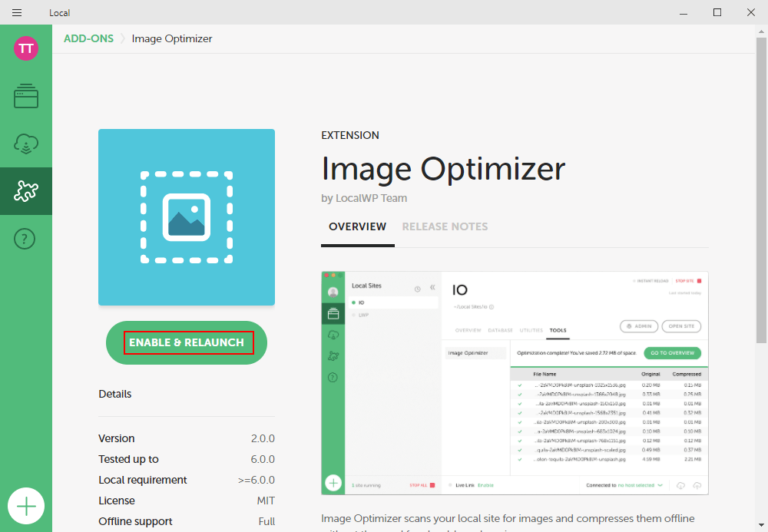
Task: Maximize the Local window
Action: coord(717,13)
